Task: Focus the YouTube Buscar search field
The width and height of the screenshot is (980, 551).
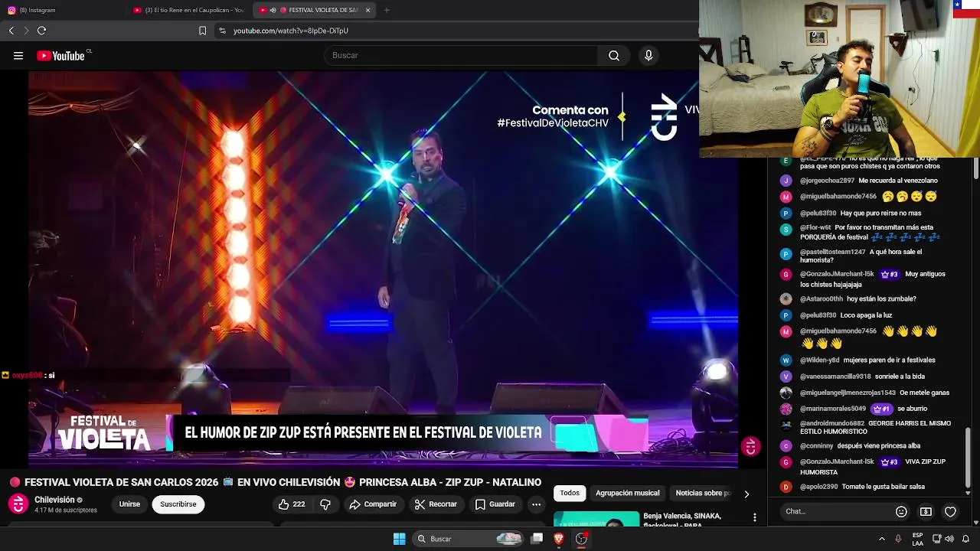Action: point(462,56)
